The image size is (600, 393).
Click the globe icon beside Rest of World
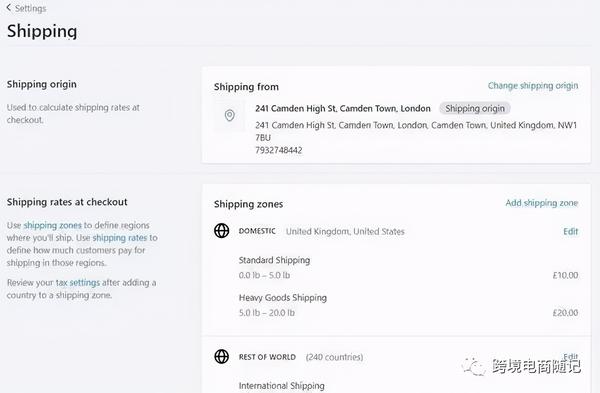pyautogui.click(x=222, y=356)
